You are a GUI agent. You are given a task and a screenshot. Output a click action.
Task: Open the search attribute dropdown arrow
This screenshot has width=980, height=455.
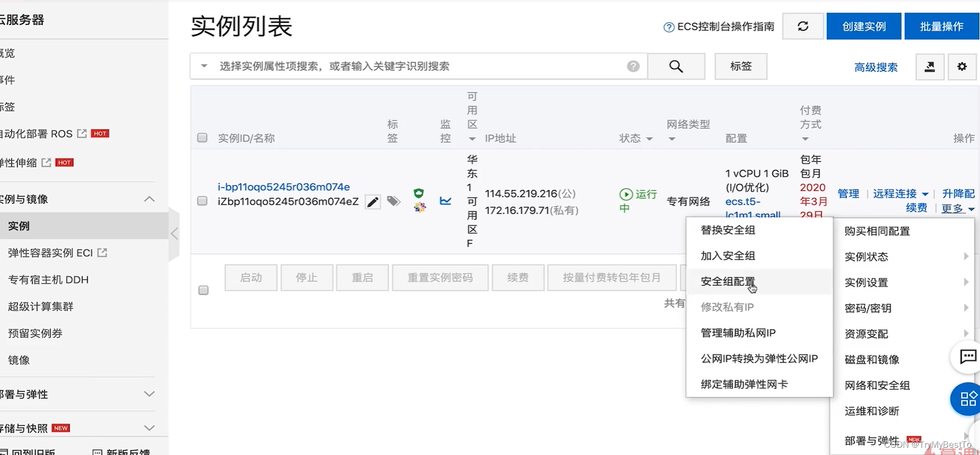click(204, 66)
